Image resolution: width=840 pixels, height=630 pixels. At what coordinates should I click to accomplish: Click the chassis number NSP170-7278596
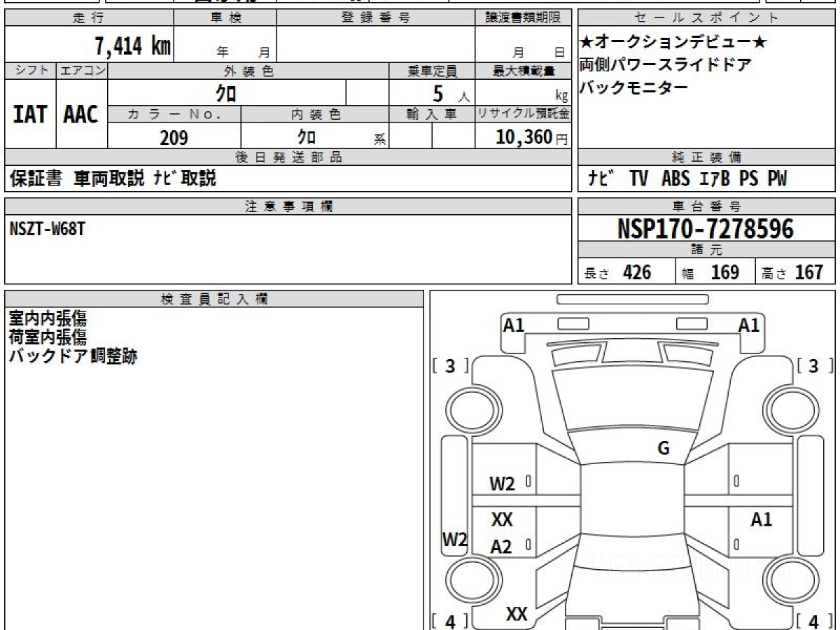706,229
